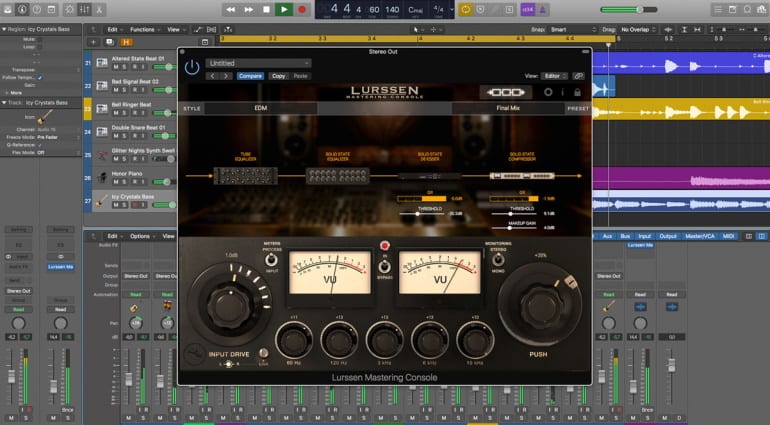Screen dimensions: 770x425
Task: Rewind using the transport rewind icon
Action: pos(230,9)
